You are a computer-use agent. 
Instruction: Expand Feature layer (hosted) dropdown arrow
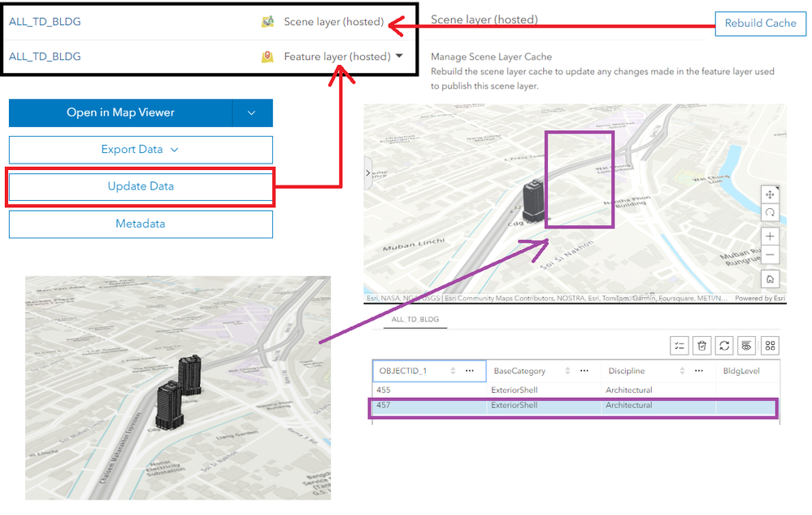pos(399,56)
